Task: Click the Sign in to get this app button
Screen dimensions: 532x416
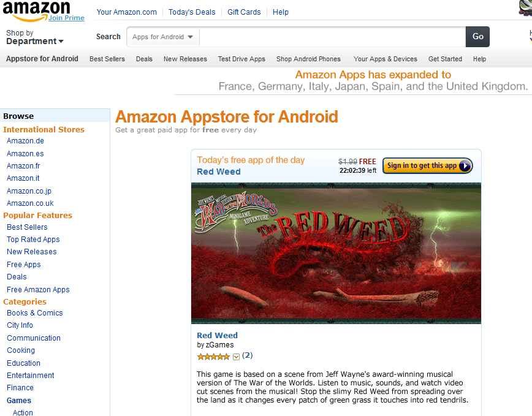Action: click(428, 166)
